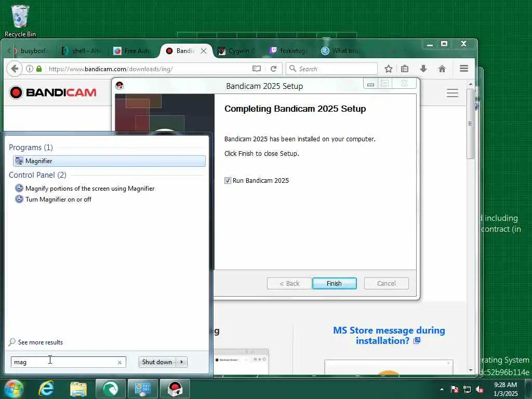The image size is (532, 399).
Task: Open Action Center flag icon
Action: tap(455, 389)
